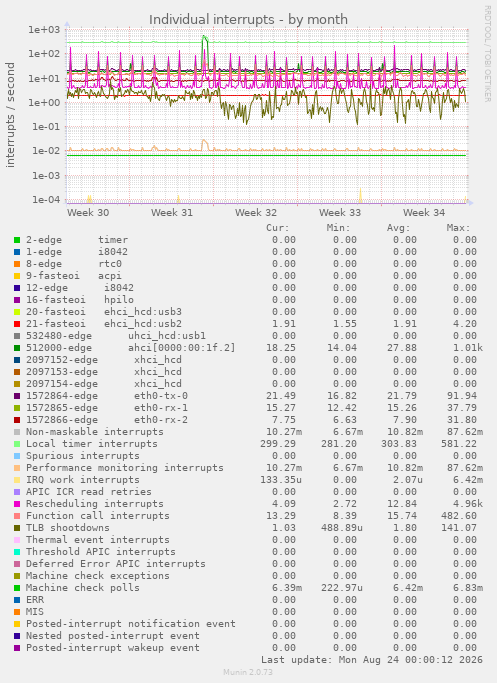The width and height of the screenshot is (497, 683).
Task: Click the Machine check polls green swatch
Action: 17,588
